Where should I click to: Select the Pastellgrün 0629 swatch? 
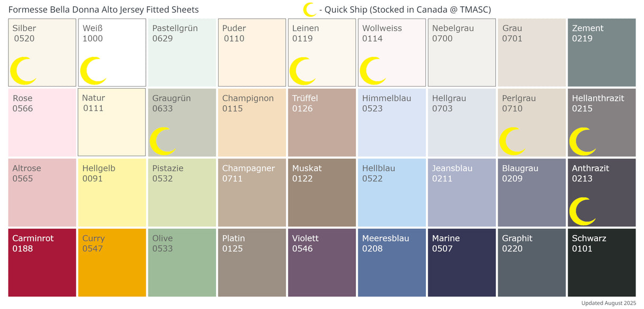(182, 53)
